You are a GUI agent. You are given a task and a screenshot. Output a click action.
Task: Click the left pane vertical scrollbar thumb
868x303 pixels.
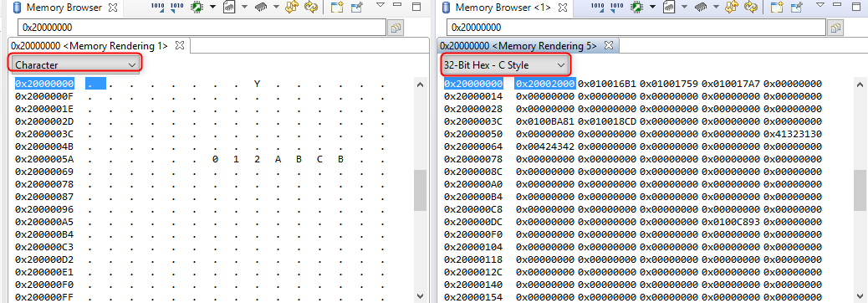point(420,190)
